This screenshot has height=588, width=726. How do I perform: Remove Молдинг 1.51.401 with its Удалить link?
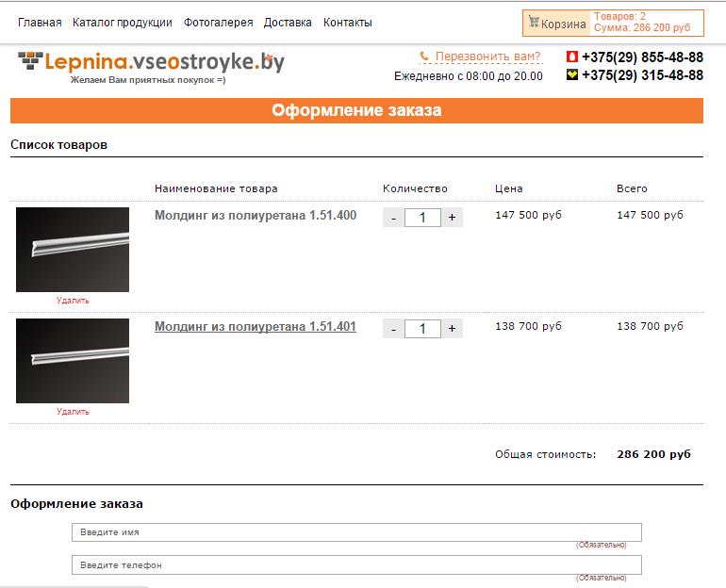coord(73,411)
